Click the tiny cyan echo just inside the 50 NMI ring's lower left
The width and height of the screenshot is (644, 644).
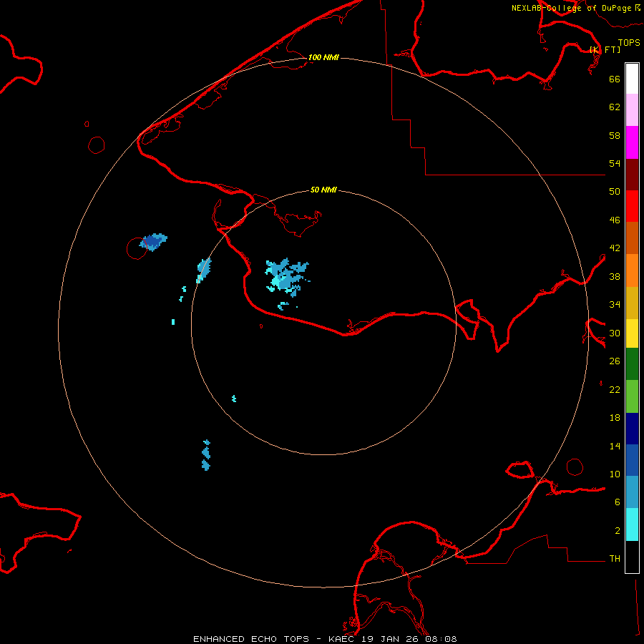tap(234, 399)
